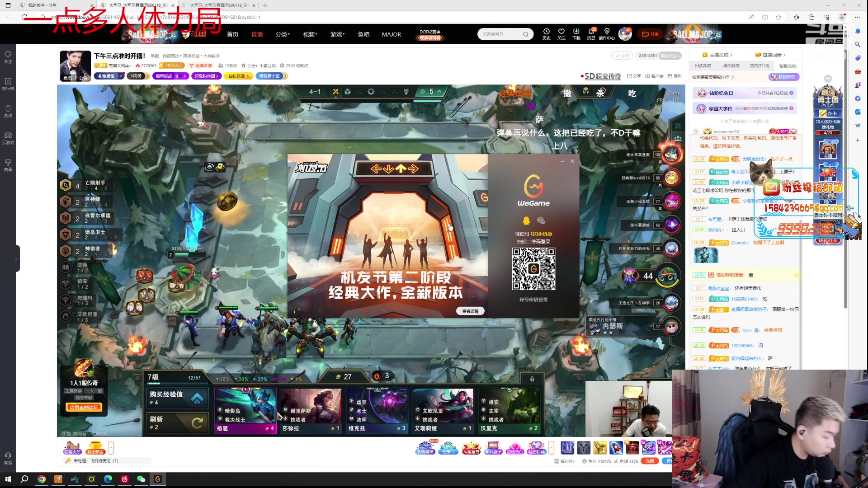The image size is (868, 488).
Task: Switch to the 周活跃度 tab
Action: (731, 66)
